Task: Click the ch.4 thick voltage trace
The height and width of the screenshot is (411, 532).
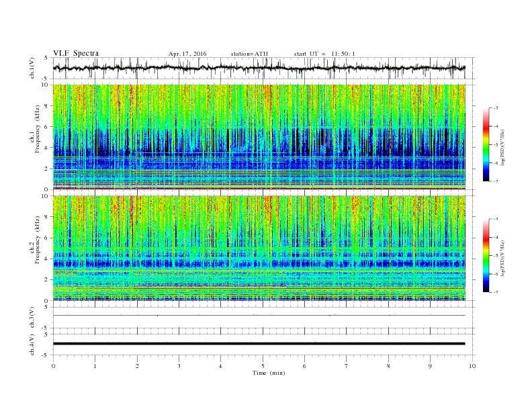Action: (259, 344)
